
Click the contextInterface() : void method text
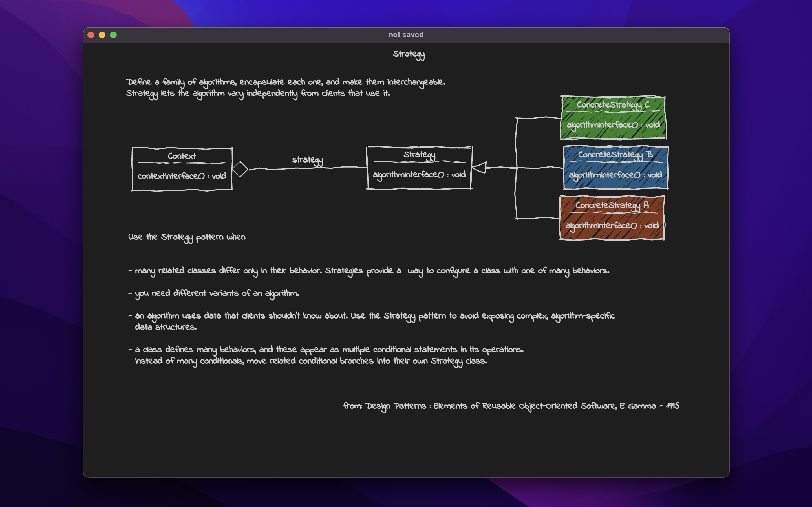pyautogui.click(x=182, y=176)
